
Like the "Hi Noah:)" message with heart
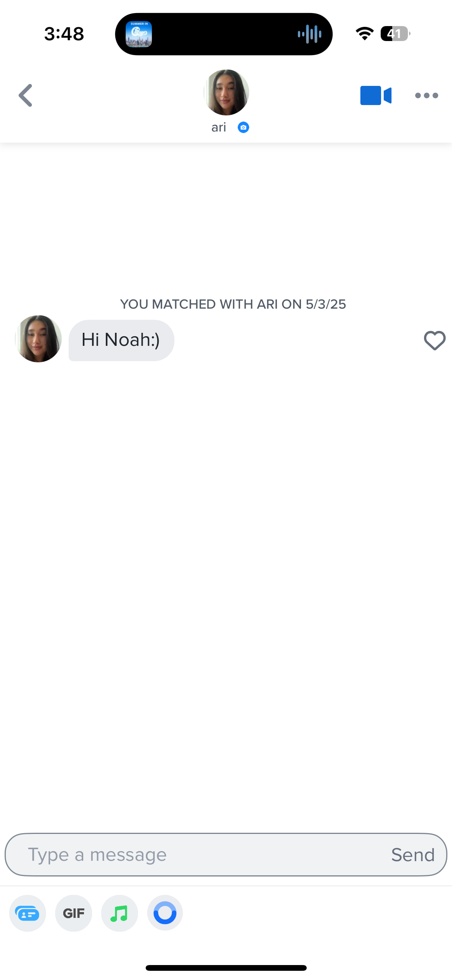[434, 340]
